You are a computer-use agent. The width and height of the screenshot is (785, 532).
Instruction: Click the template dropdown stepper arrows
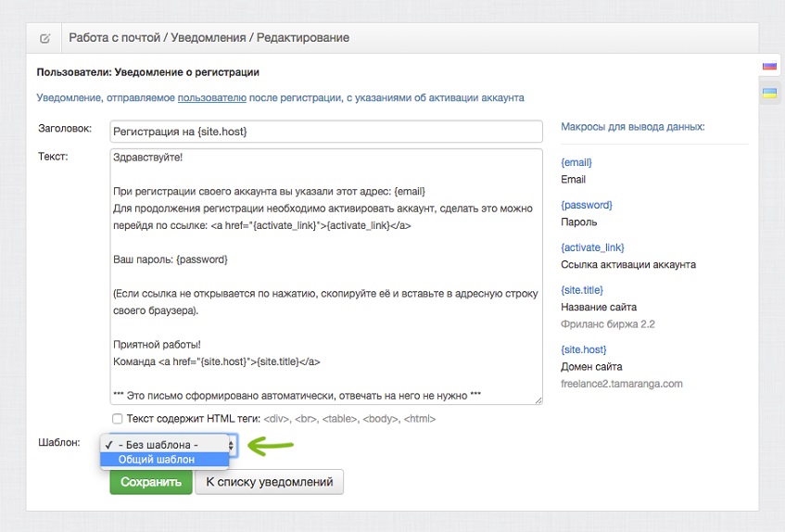coord(232,445)
